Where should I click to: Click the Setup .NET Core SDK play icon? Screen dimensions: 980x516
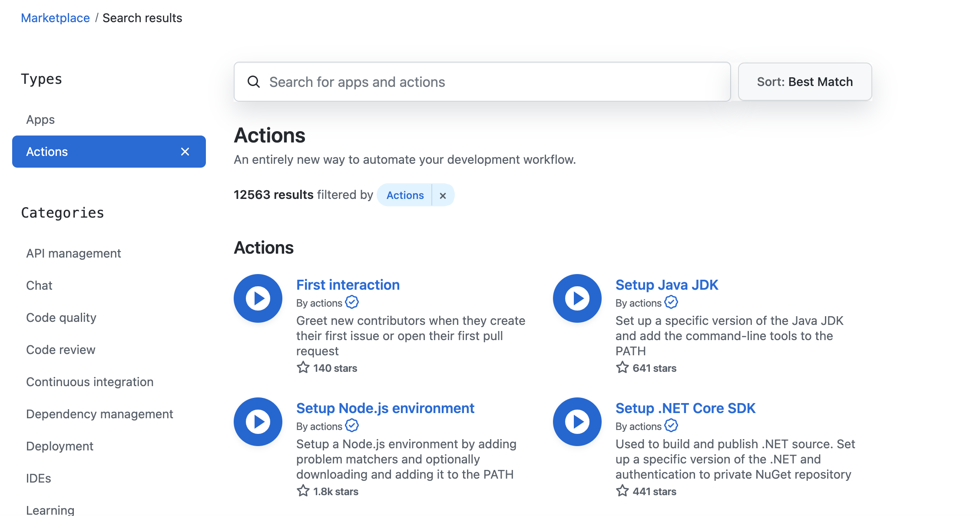[x=577, y=422]
